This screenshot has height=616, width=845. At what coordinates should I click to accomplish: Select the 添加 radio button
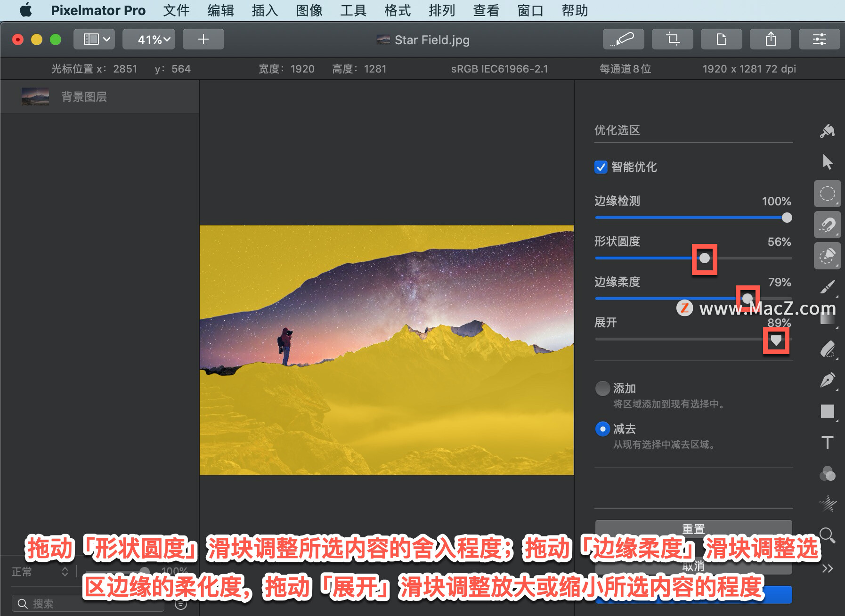(602, 389)
